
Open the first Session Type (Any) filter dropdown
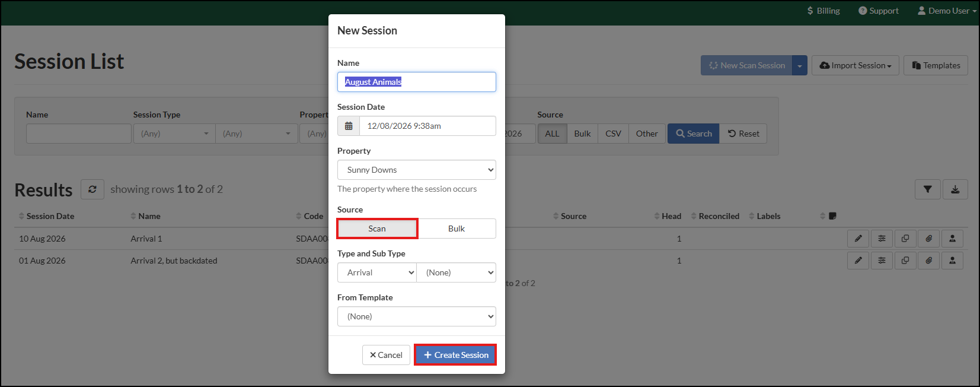174,134
